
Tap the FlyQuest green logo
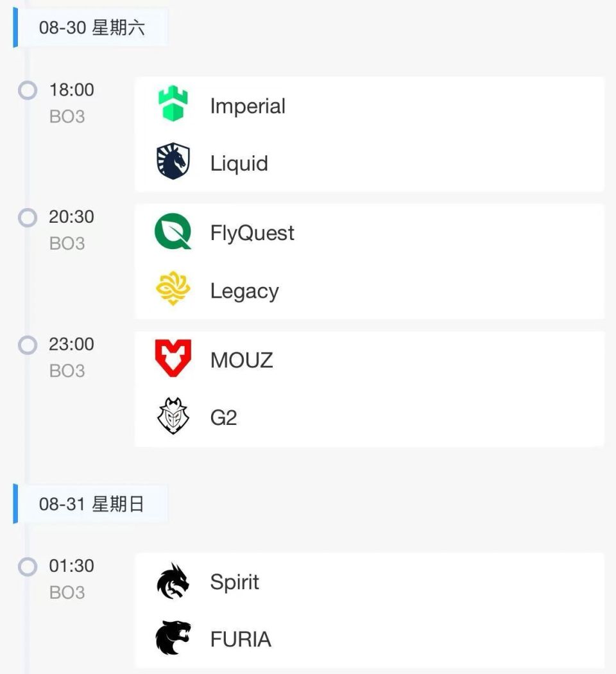(x=173, y=232)
